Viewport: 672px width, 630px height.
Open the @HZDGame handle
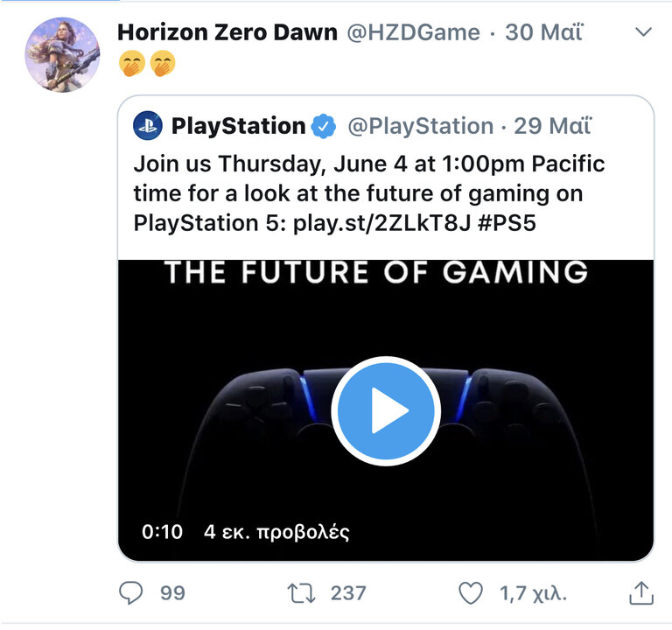coord(413,32)
